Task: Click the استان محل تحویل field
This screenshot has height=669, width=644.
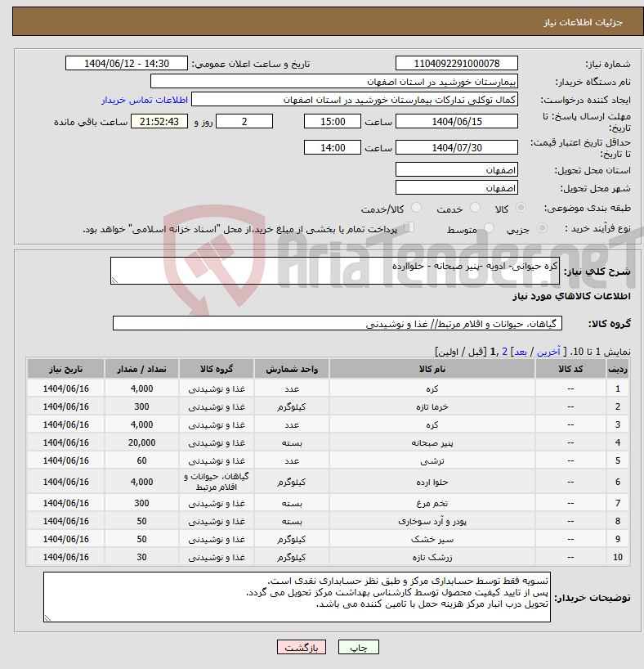Action: (x=456, y=170)
